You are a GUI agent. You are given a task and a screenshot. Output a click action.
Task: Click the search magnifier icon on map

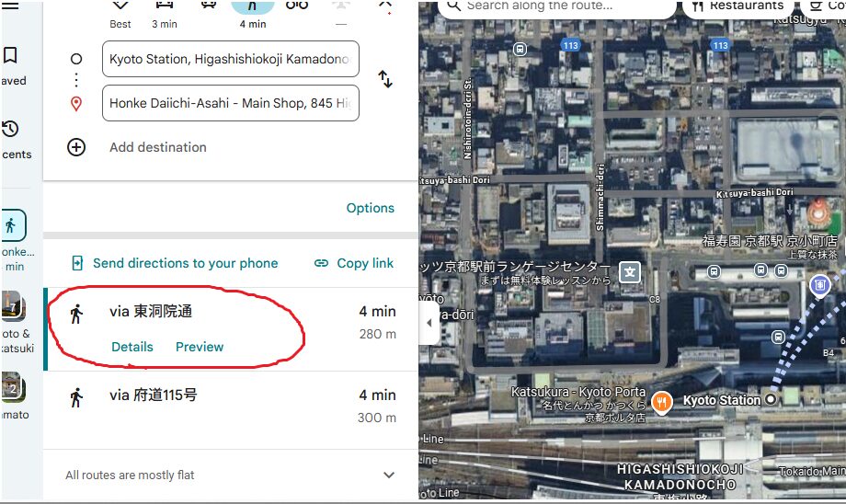pos(453,6)
